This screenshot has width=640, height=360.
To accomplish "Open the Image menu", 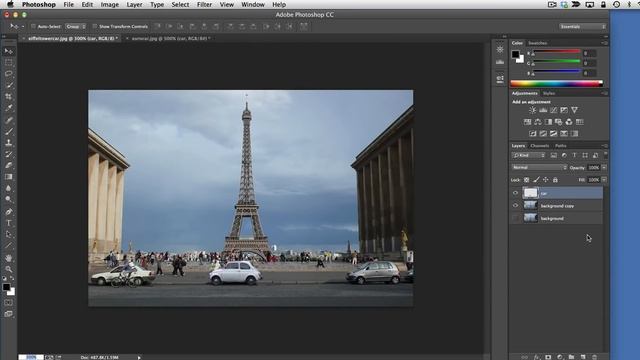I will pyautogui.click(x=109, y=4).
